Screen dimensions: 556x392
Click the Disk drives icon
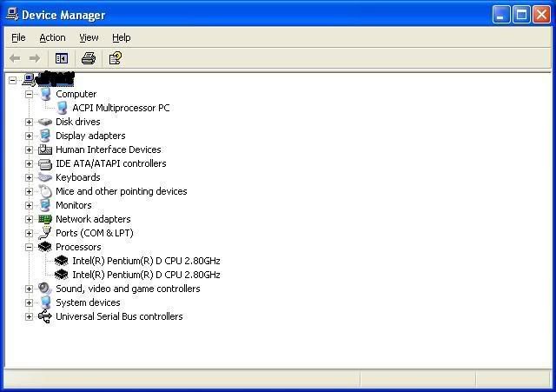45,122
